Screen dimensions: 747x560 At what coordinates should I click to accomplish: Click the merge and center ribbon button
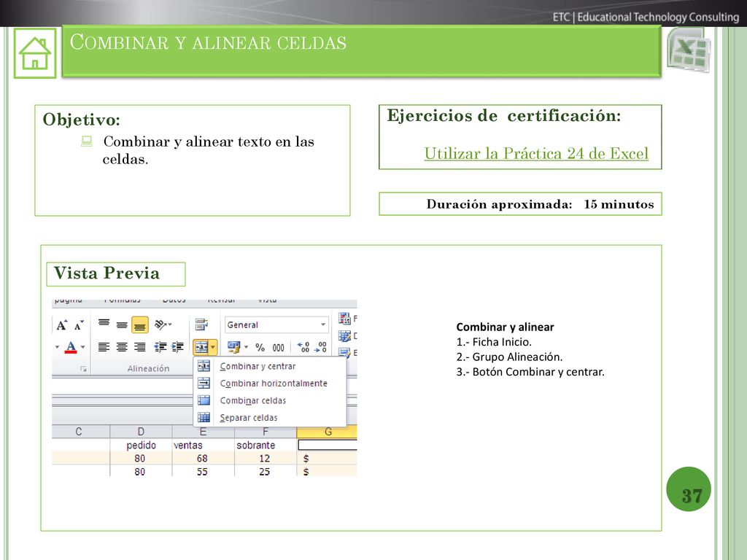point(201,347)
